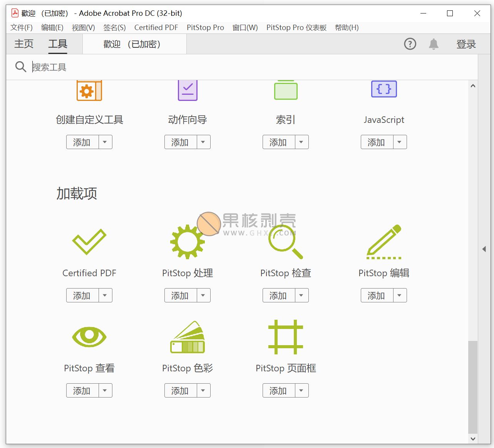This screenshot has height=448, width=494.
Task: Click the JavaScript tool icon
Action: click(x=383, y=89)
